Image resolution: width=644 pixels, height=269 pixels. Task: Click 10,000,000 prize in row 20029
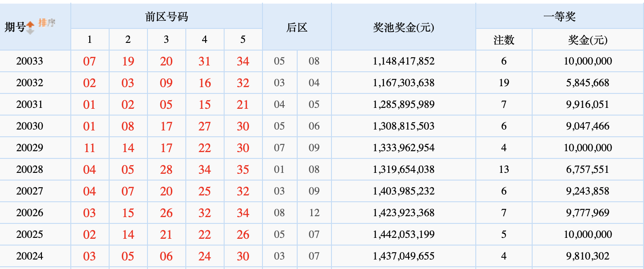[x=588, y=148]
